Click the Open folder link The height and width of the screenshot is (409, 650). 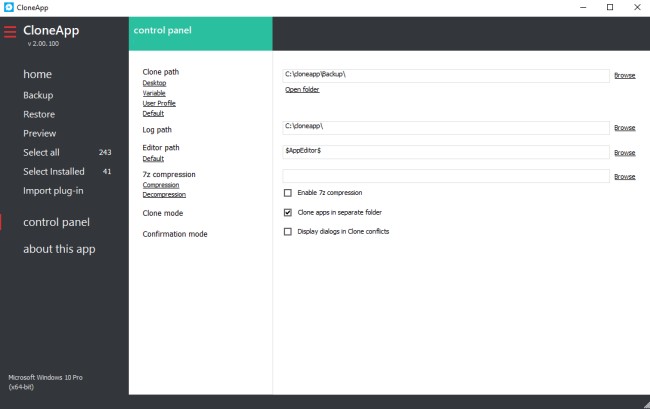pos(302,90)
